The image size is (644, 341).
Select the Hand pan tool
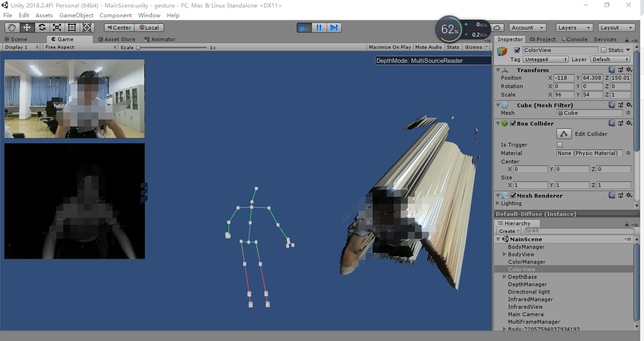pyautogui.click(x=12, y=27)
